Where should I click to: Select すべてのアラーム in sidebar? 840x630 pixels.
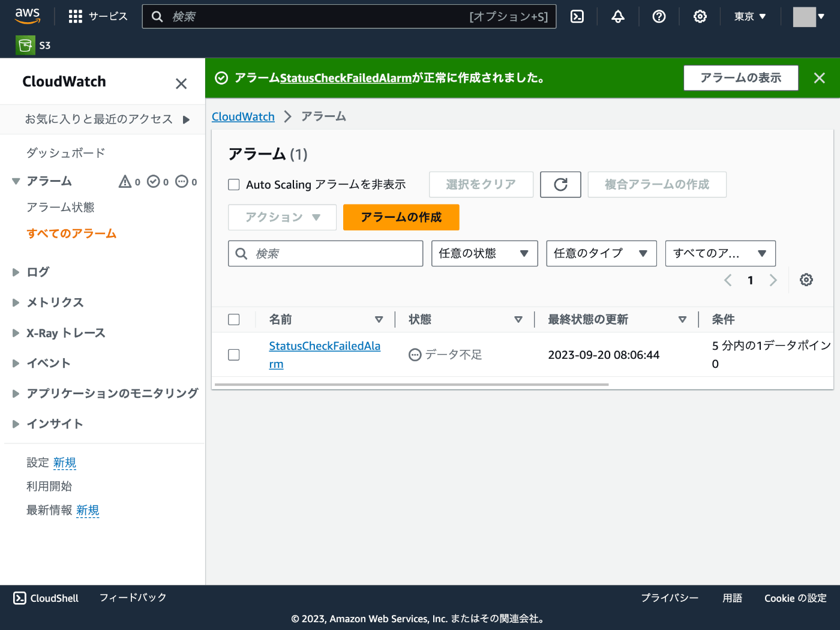click(71, 233)
